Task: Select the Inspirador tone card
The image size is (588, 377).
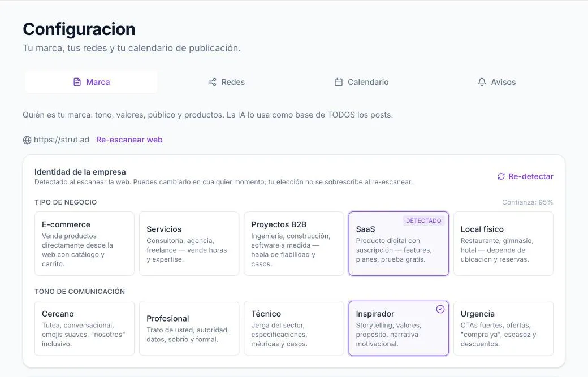Action: click(399, 328)
